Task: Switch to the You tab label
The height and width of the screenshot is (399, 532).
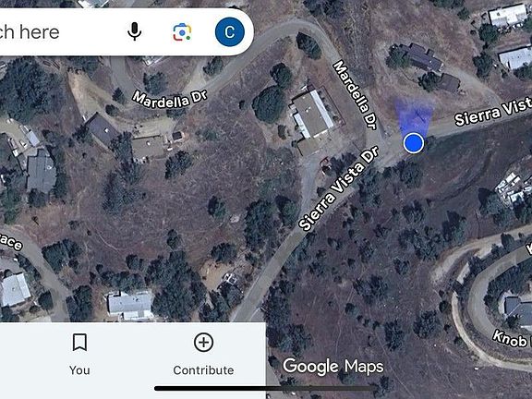Action: tap(79, 370)
